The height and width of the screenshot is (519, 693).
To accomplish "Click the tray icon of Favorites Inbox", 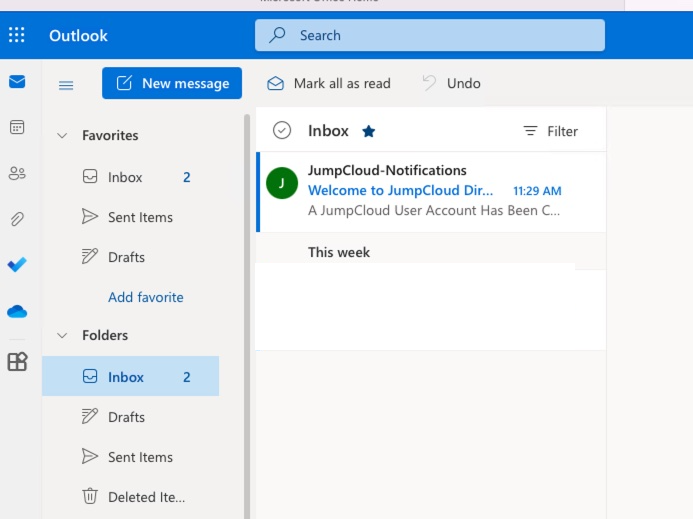I will click(90, 177).
